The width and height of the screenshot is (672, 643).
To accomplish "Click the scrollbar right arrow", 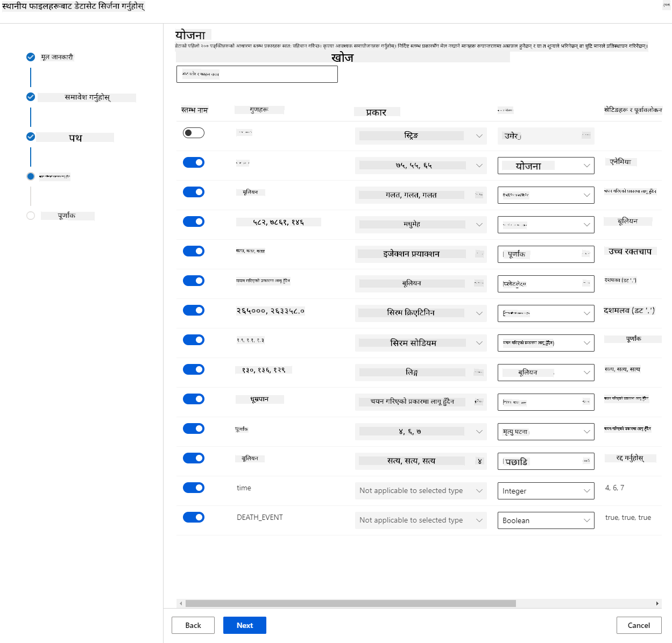I will 657,603.
